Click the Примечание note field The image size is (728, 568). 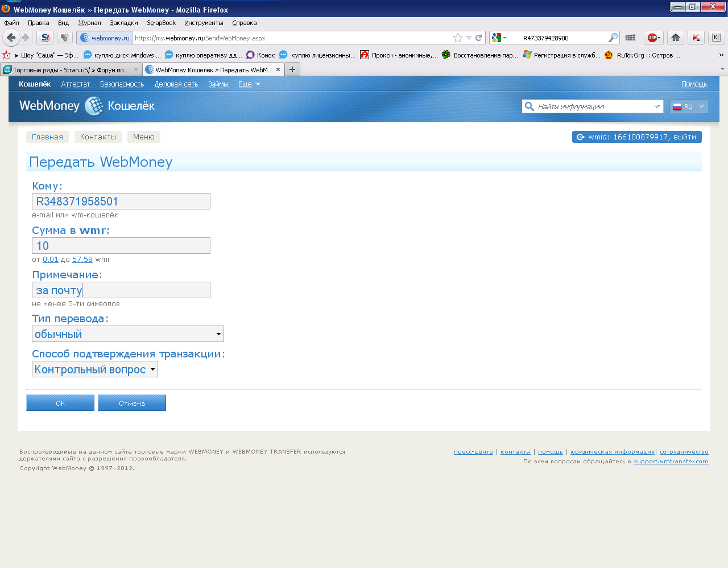tap(121, 290)
